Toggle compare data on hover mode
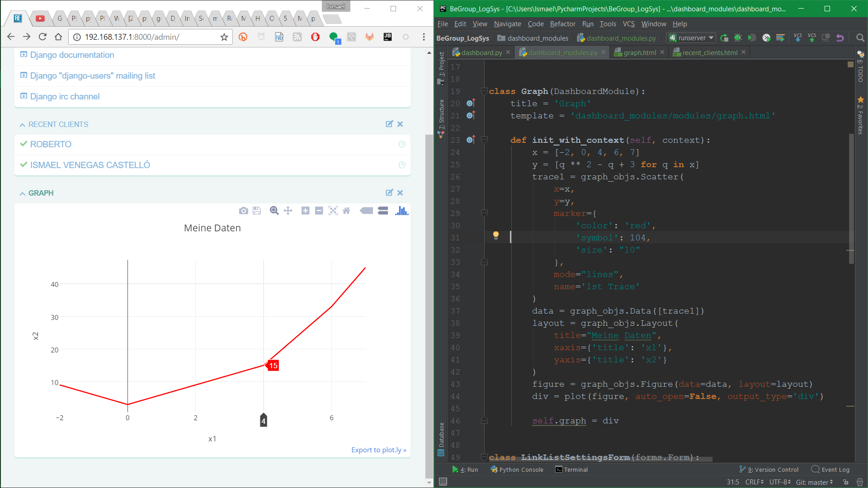Screen dimensions: 868x488 coord(383,211)
